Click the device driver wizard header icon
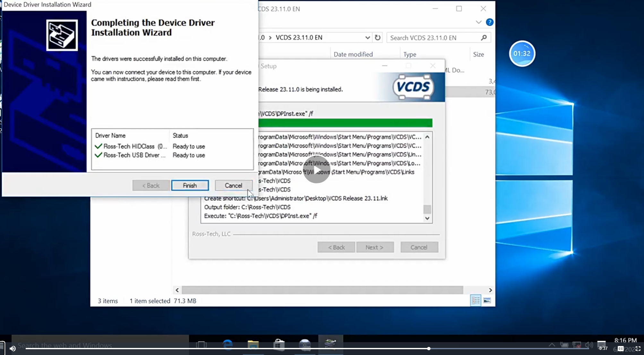This screenshot has height=355, width=644. [x=62, y=35]
